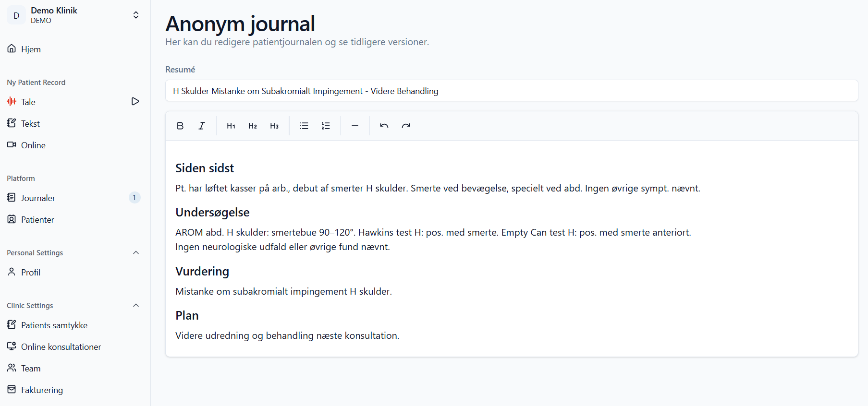Image resolution: width=868 pixels, height=406 pixels.
Task: Insert horizontal rule divider
Action: click(355, 126)
